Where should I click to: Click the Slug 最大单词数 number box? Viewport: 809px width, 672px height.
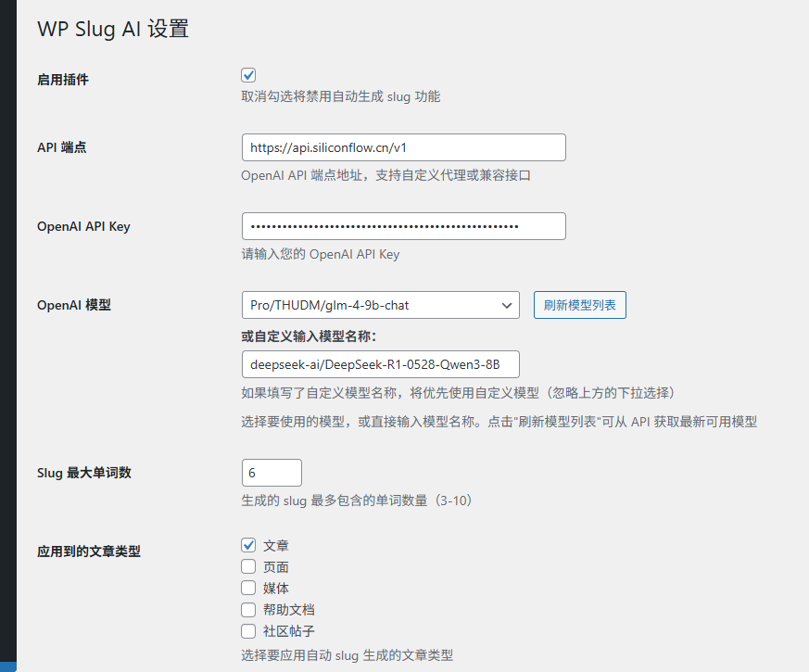coord(272,472)
